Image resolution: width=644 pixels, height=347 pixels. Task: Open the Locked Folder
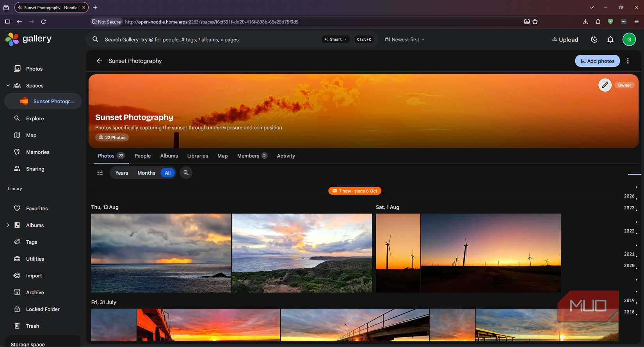point(43,309)
